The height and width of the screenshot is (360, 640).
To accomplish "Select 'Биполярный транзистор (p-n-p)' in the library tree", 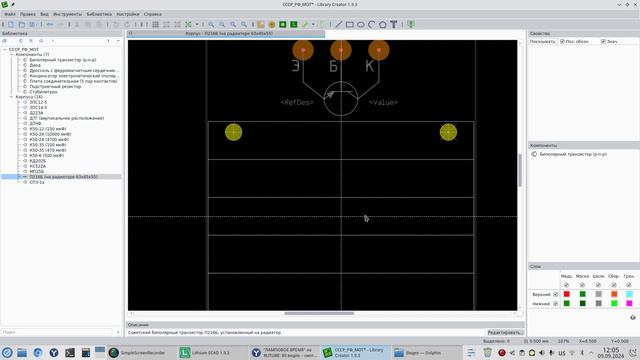I will [x=62, y=60].
